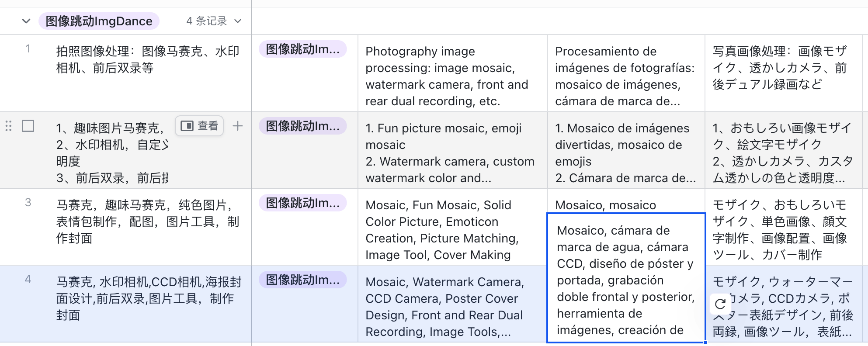Click the drag handle dots icon
The image size is (868, 346).
point(8,126)
